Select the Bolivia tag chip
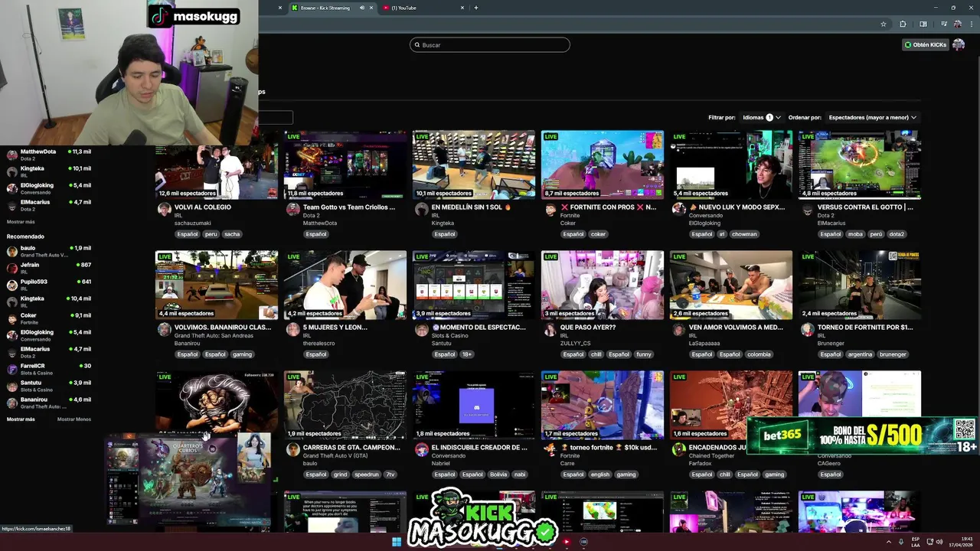This screenshot has height=551, width=980. pyautogui.click(x=498, y=474)
